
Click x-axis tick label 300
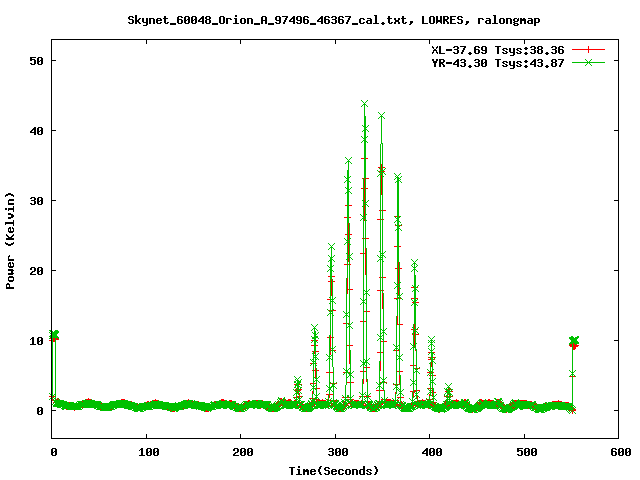pyautogui.click(x=338, y=452)
